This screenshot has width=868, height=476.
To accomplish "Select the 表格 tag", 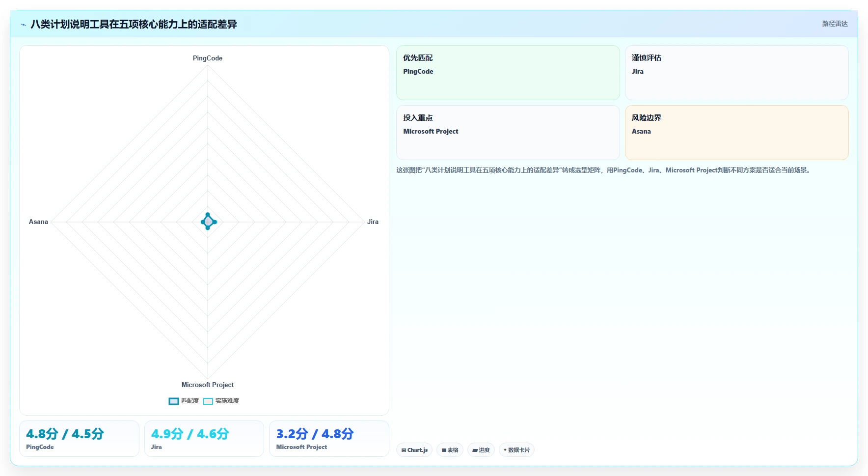I will click(x=450, y=450).
